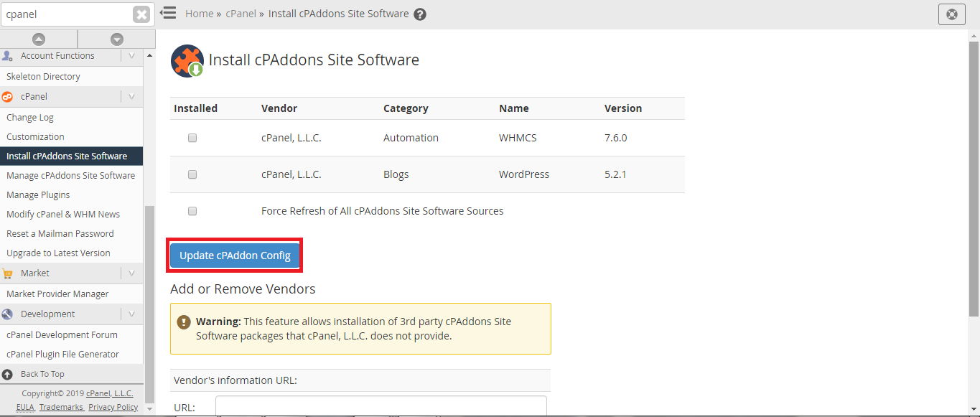The height and width of the screenshot is (417, 980).
Task: Collapse all sidebar sections with up arrow
Action: 39,39
